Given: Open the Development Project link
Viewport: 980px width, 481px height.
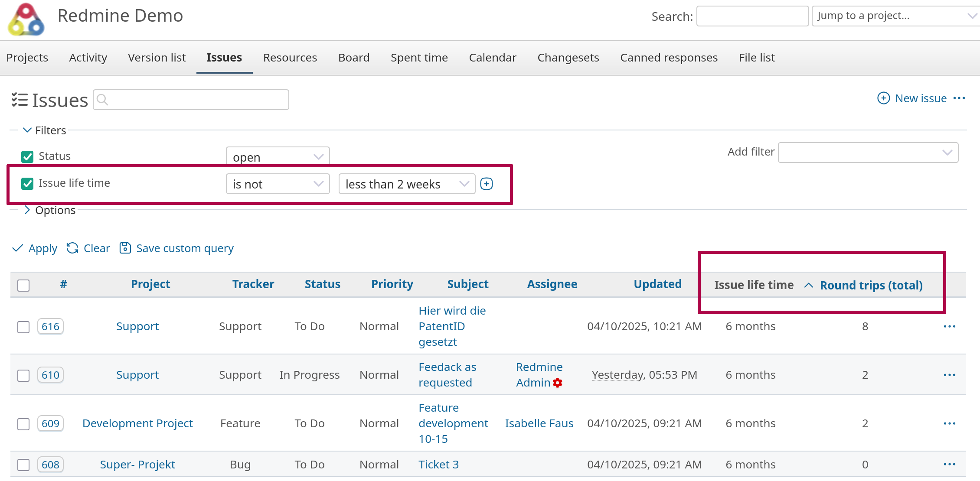Looking at the screenshot, I should pos(137,423).
